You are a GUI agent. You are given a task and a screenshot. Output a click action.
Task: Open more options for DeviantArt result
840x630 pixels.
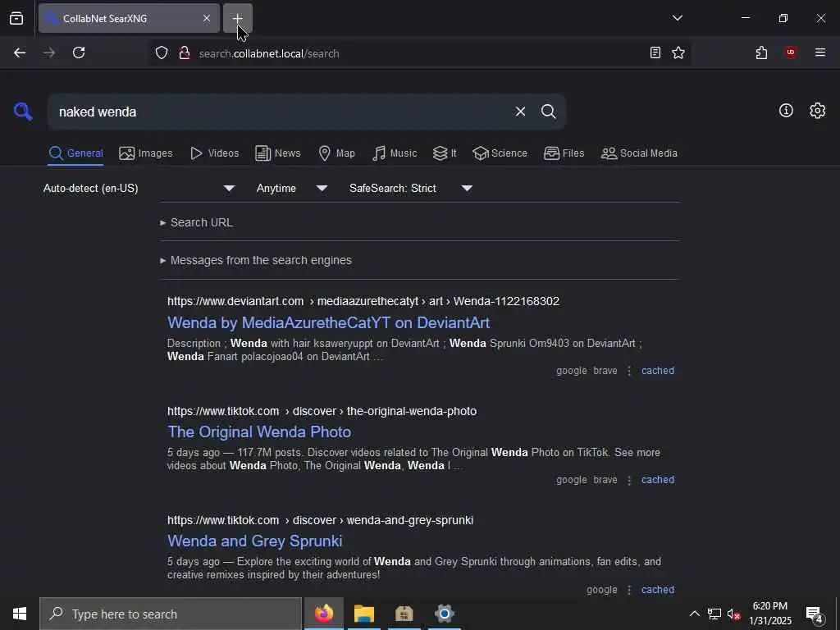(629, 371)
